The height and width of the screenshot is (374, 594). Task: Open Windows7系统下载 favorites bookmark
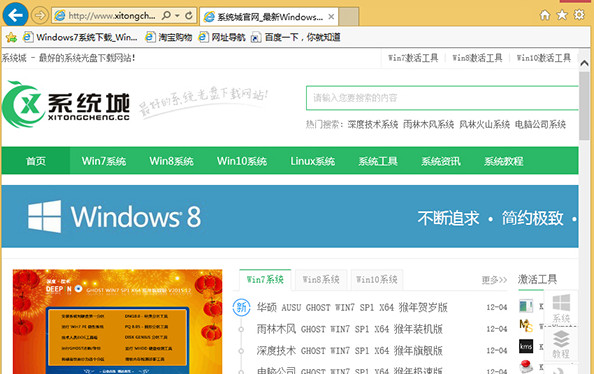tap(80, 37)
